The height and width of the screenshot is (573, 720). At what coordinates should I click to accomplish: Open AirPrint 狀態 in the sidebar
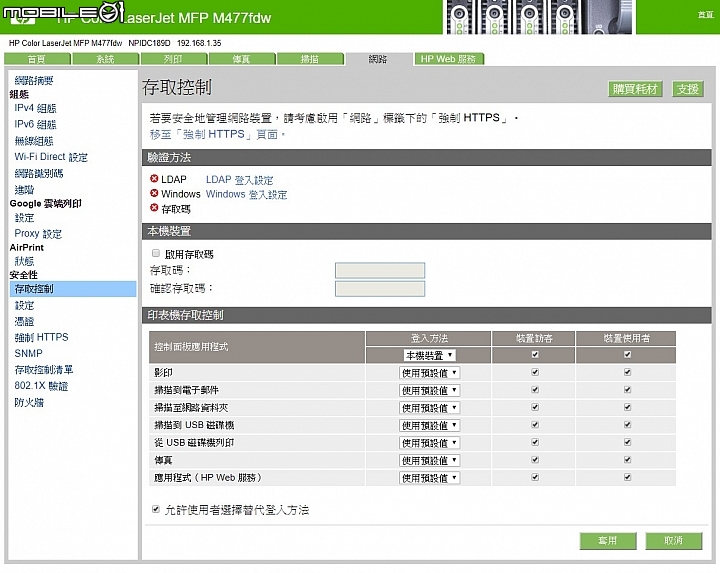pyautogui.click(x=24, y=261)
